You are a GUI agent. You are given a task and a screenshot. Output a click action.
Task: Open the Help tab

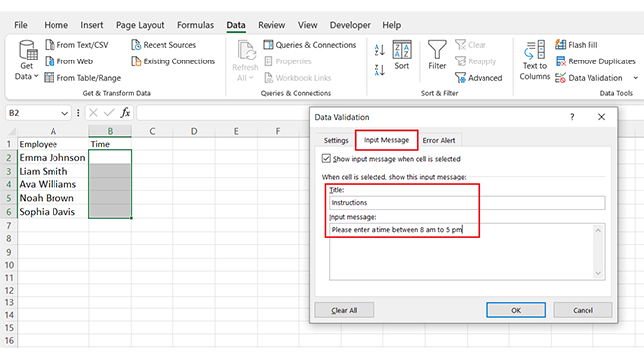pos(391,25)
